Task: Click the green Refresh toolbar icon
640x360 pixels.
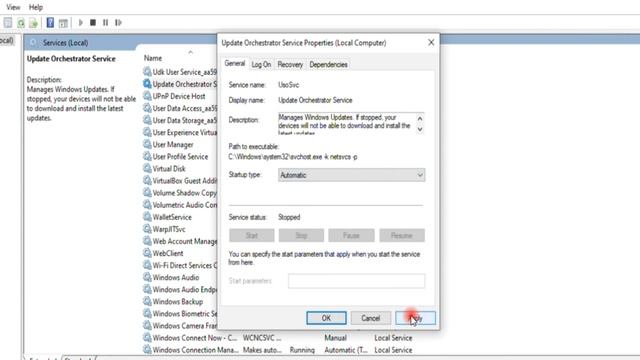Action: point(21,23)
